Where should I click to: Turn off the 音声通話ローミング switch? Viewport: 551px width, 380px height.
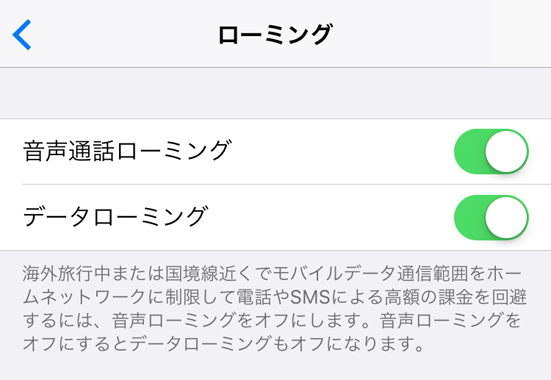click(x=491, y=152)
